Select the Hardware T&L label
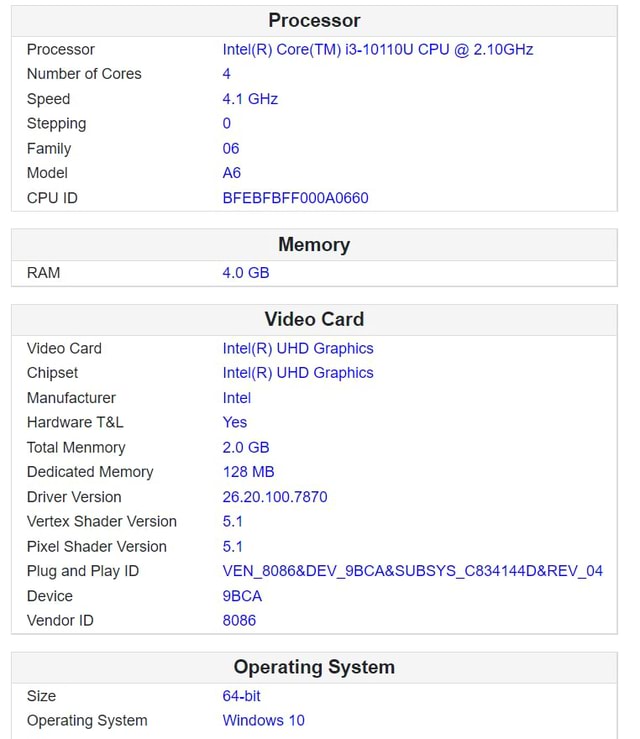 75,422
